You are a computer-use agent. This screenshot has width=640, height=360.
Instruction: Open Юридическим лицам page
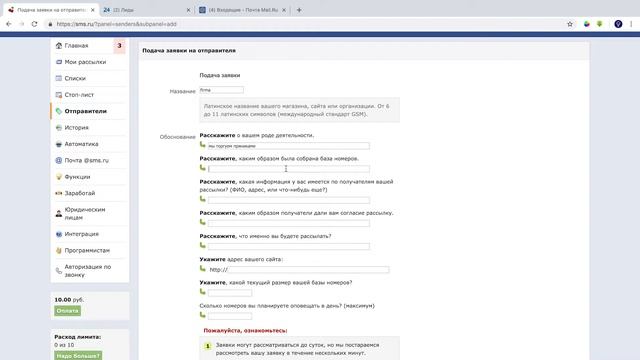[x=85, y=213]
